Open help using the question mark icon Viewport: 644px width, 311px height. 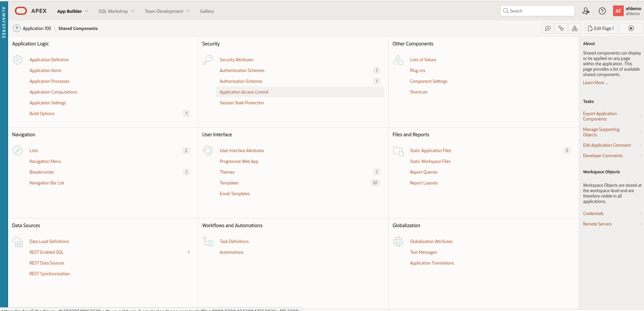click(602, 11)
